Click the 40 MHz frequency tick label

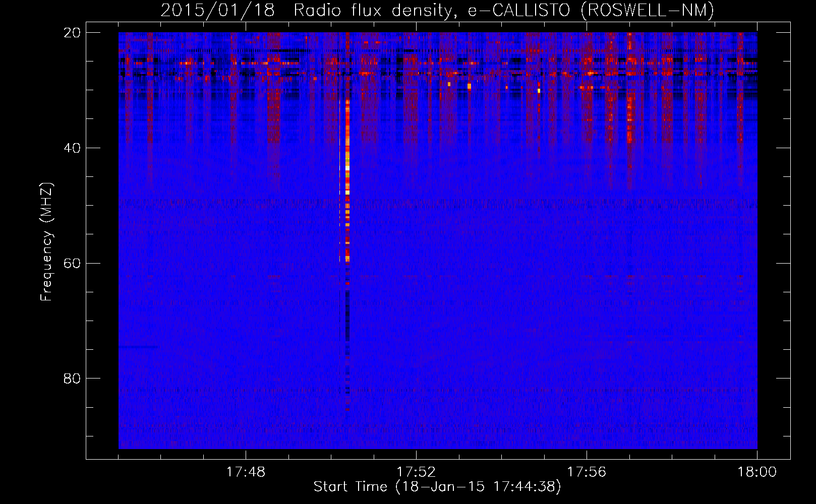[x=72, y=148]
